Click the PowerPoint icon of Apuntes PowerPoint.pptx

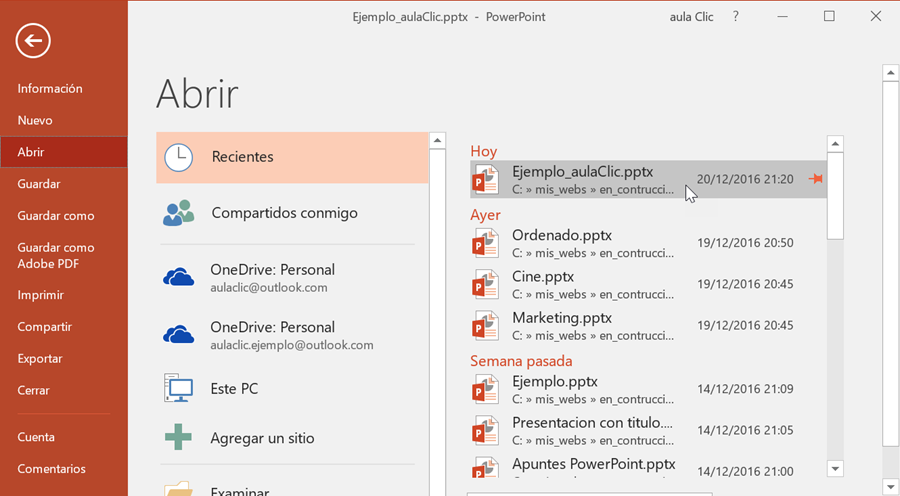point(485,468)
